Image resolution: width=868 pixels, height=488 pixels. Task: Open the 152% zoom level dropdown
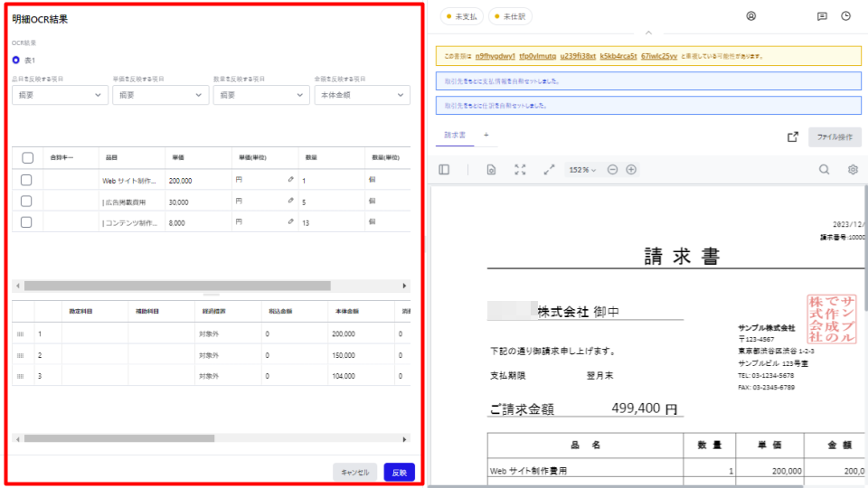[x=582, y=170]
